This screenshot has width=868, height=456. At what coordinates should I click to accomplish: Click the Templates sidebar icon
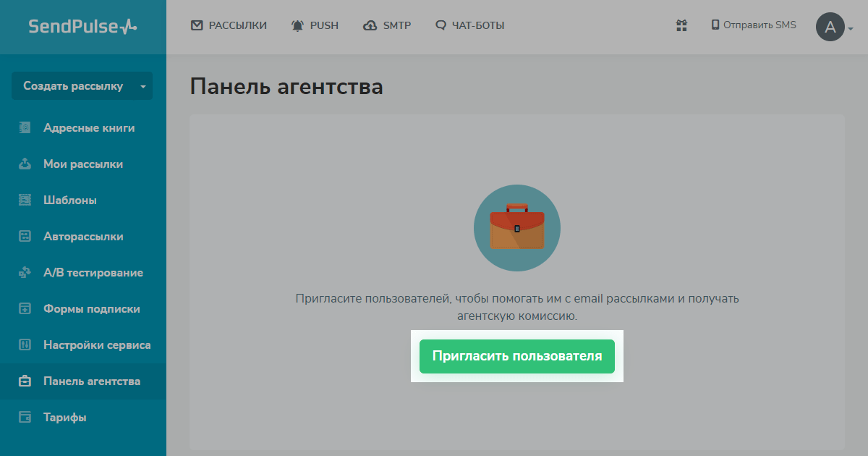coord(25,200)
